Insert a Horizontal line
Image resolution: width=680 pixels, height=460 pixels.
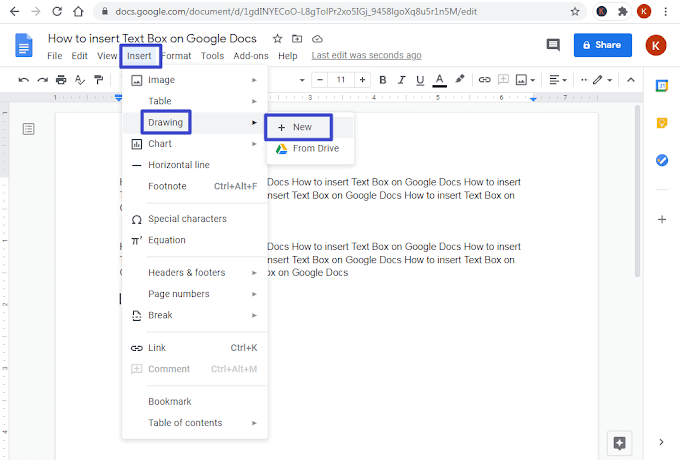pyautogui.click(x=195, y=165)
